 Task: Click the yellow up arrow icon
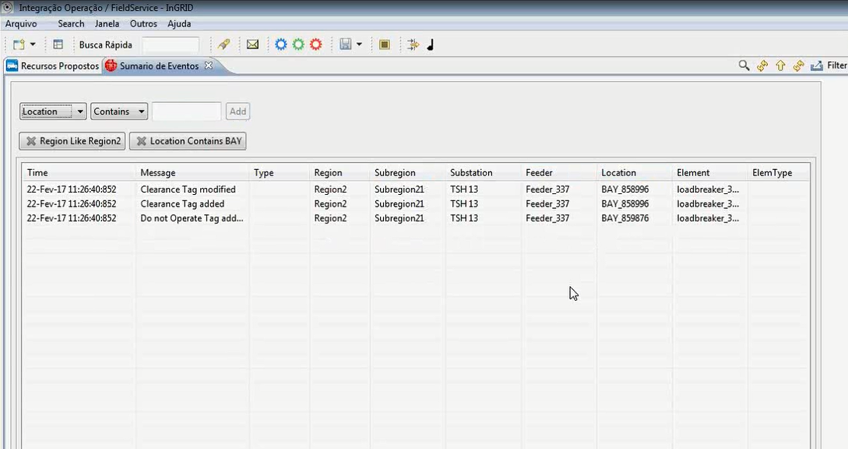[781, 66]
